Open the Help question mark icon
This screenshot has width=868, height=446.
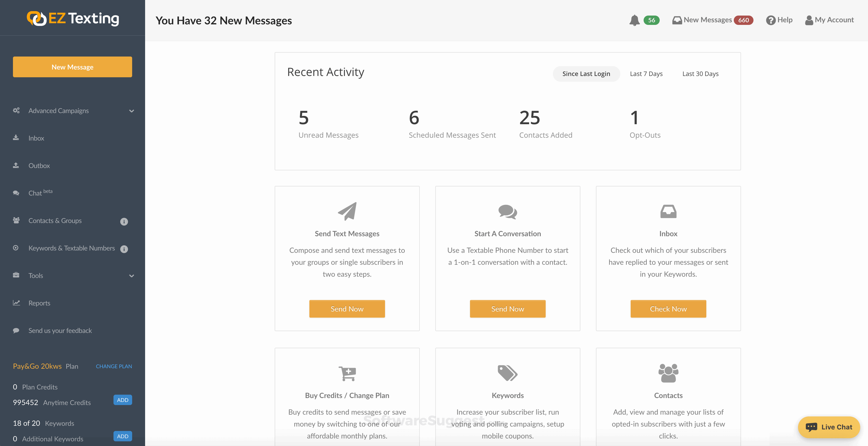770,20
